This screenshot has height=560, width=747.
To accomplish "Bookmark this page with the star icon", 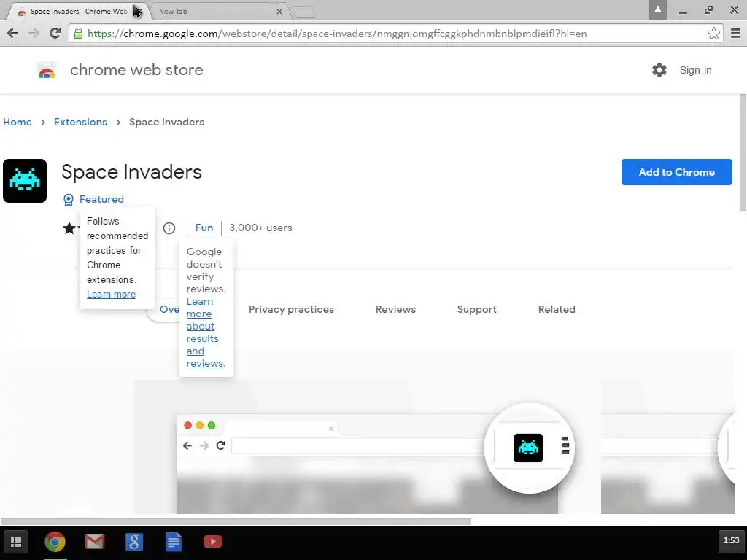I will (713, 34).
